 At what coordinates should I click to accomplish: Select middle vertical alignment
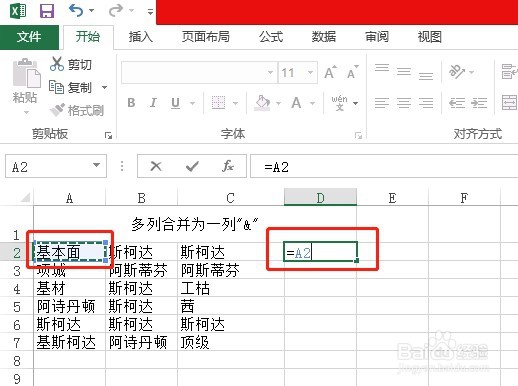404,71
